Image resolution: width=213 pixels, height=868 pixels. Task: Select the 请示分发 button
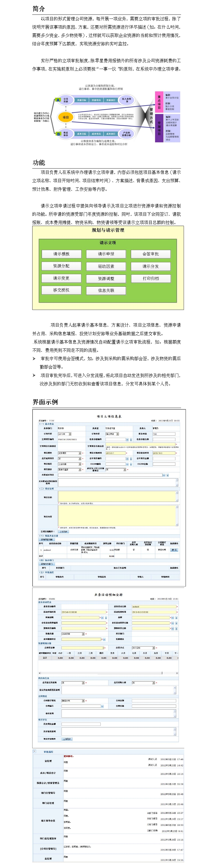pyautogui.click(x=150, y=266)
